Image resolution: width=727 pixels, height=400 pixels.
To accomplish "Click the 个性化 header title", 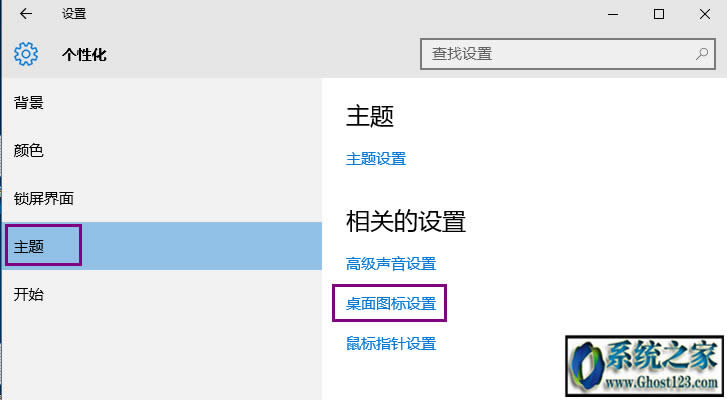I will [84, 55].
